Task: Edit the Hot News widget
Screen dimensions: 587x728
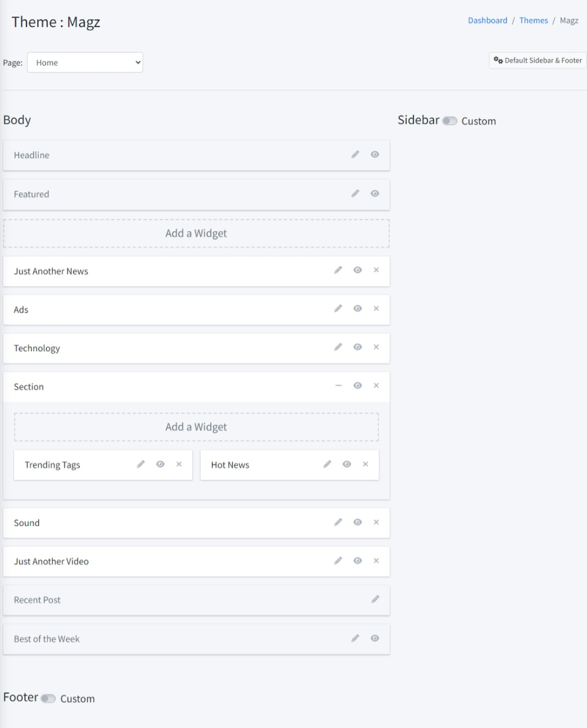Action: pyautogui.click(x=327, y=464)
